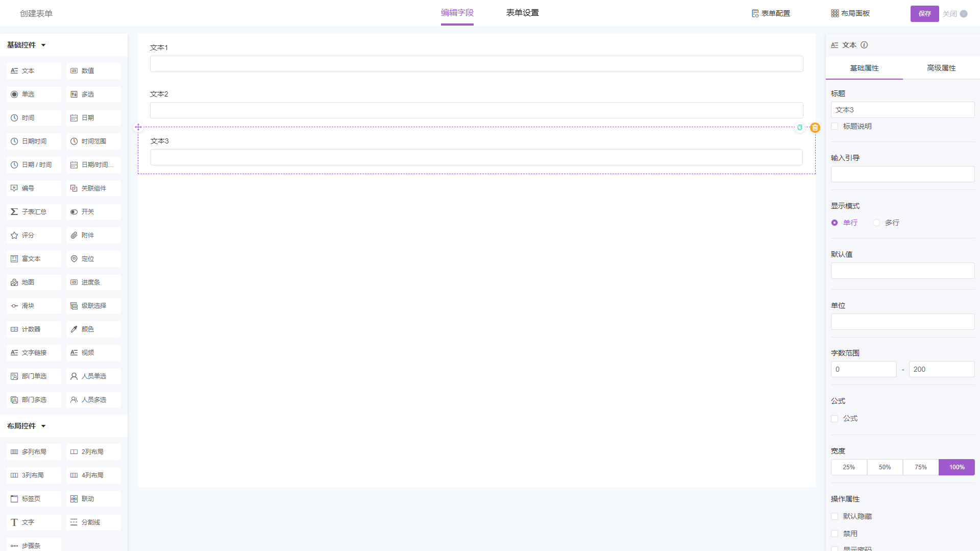This screenshot has height=551, width=980.
Task: Switch to the 表单设置 tab
Action: pyautogui.click(x=522, y=13)
